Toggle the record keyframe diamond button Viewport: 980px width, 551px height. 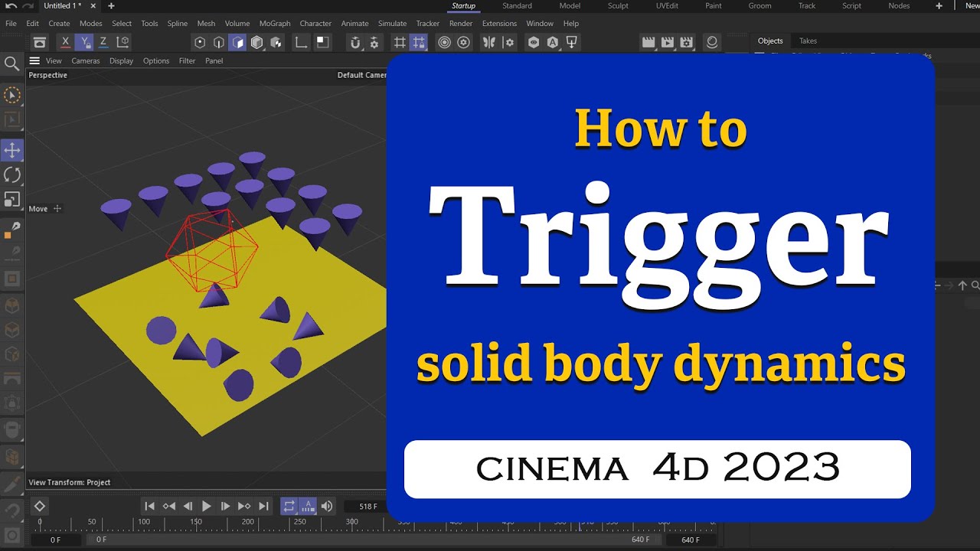point(40,506)
